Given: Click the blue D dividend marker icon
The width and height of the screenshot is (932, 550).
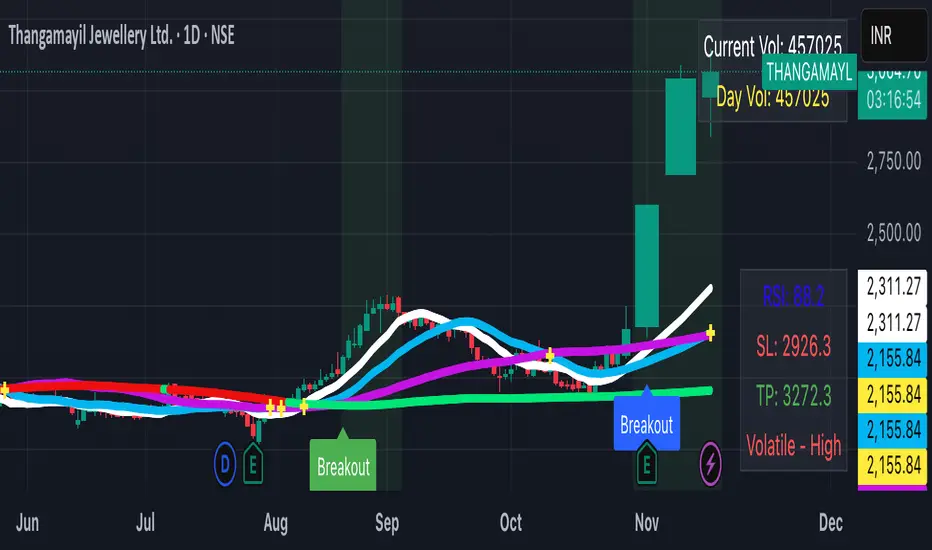Looking at the screenshot, I should coord(225,464).
